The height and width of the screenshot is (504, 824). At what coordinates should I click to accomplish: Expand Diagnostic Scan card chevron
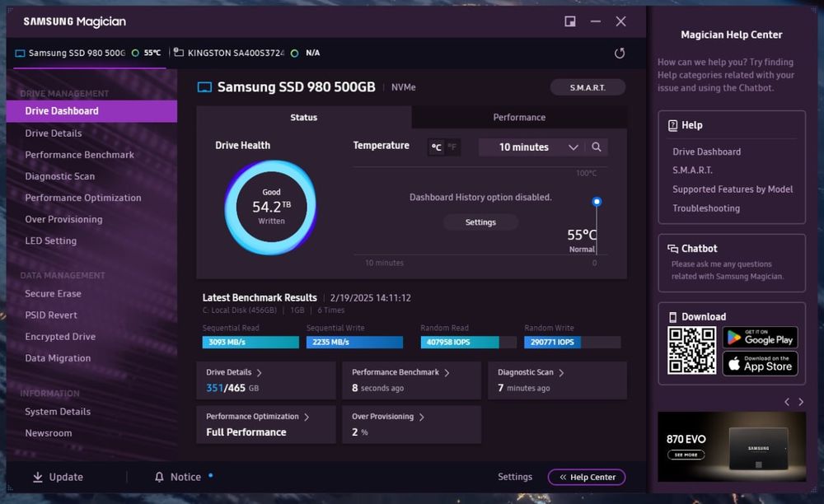[x=561, y=373]
